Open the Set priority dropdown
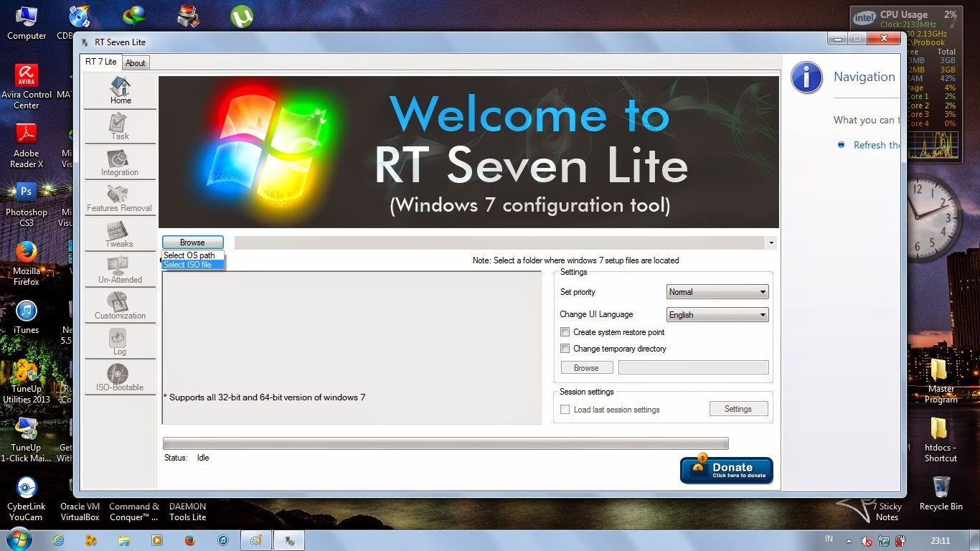This screenshot has height=551, width=980. click(717, 292)
